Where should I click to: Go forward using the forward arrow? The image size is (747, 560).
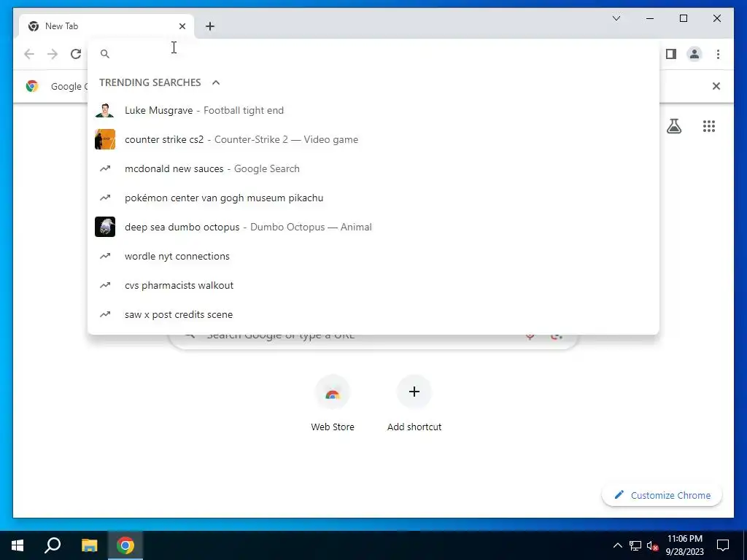[53, 54]
